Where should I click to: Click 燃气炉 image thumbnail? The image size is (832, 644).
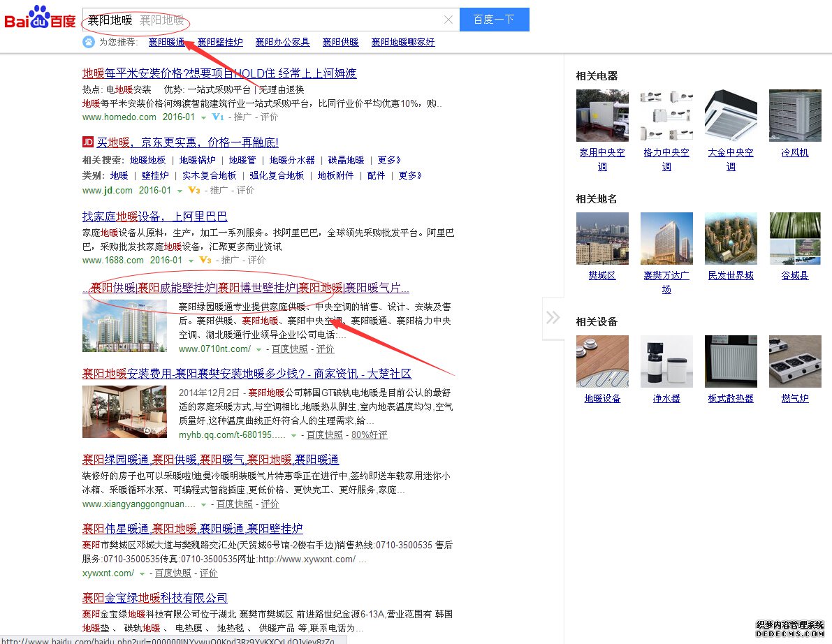coord(795,361)
